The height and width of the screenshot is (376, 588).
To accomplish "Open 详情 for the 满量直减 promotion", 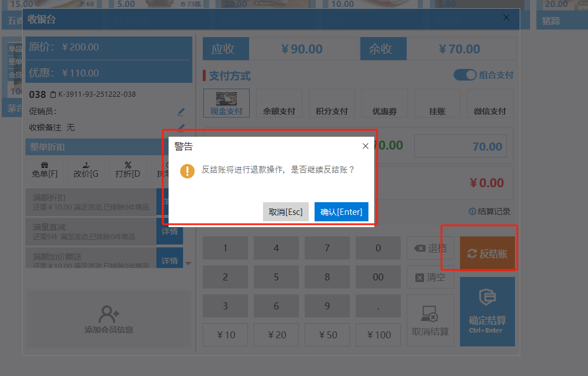I will pyautogui.click(x=170, y=232).
